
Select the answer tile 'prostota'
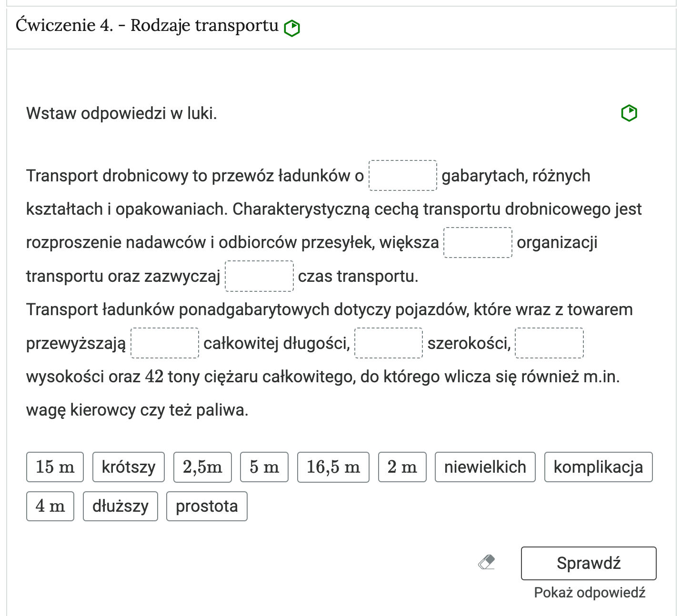[206, 506]
